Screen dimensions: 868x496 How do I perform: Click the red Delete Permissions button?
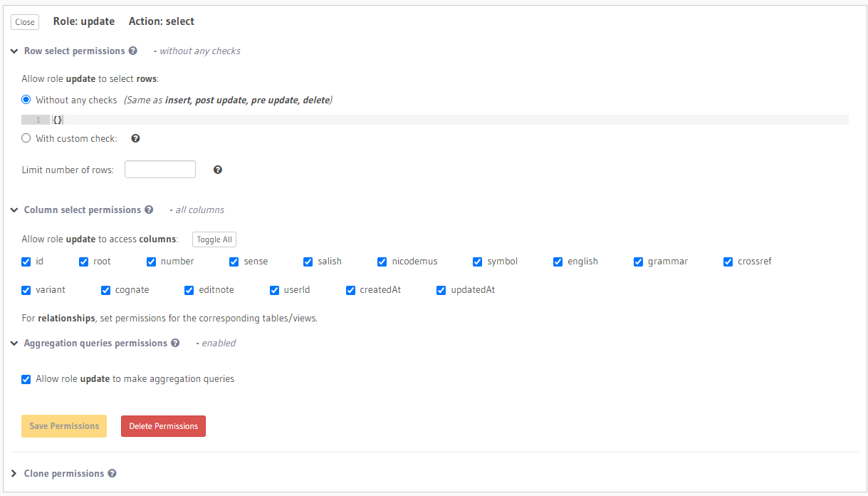tap(163, 426)
